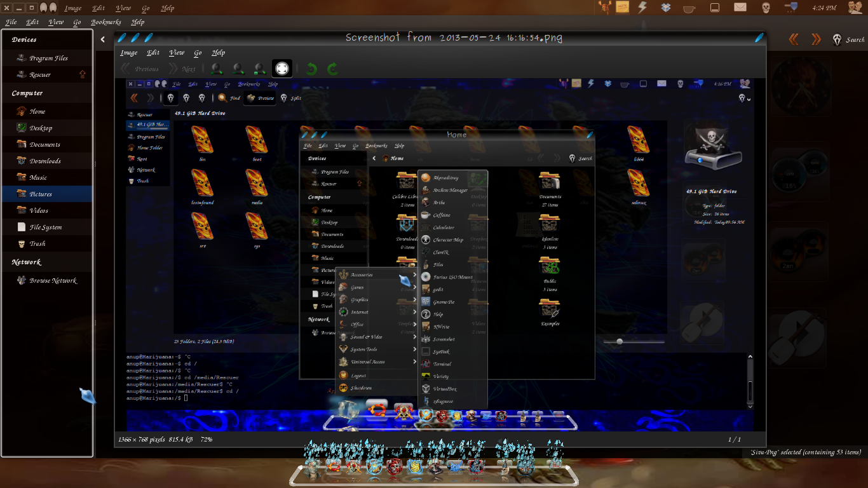The image size is (868, 488).
Task: Open Music folder in sidebar
Action: point(47,177)
